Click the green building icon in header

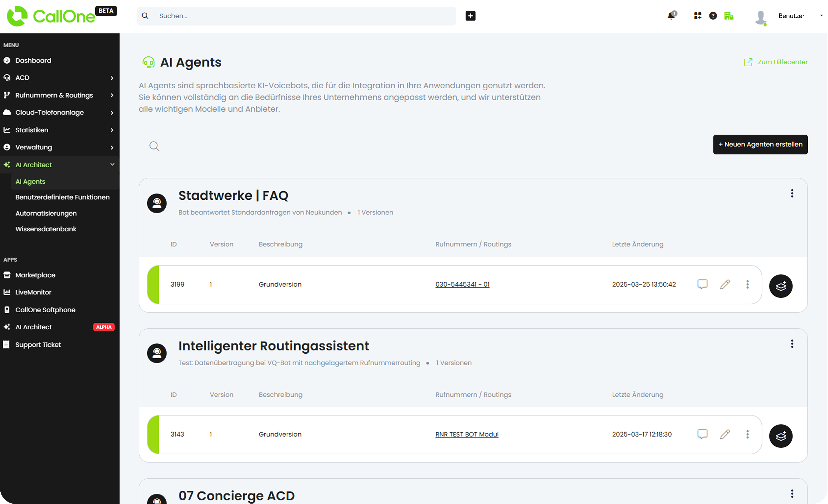[729, 16]
